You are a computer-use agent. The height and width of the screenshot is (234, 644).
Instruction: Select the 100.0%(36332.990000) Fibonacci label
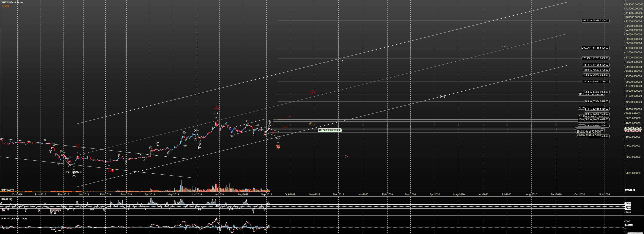(596, 92)
